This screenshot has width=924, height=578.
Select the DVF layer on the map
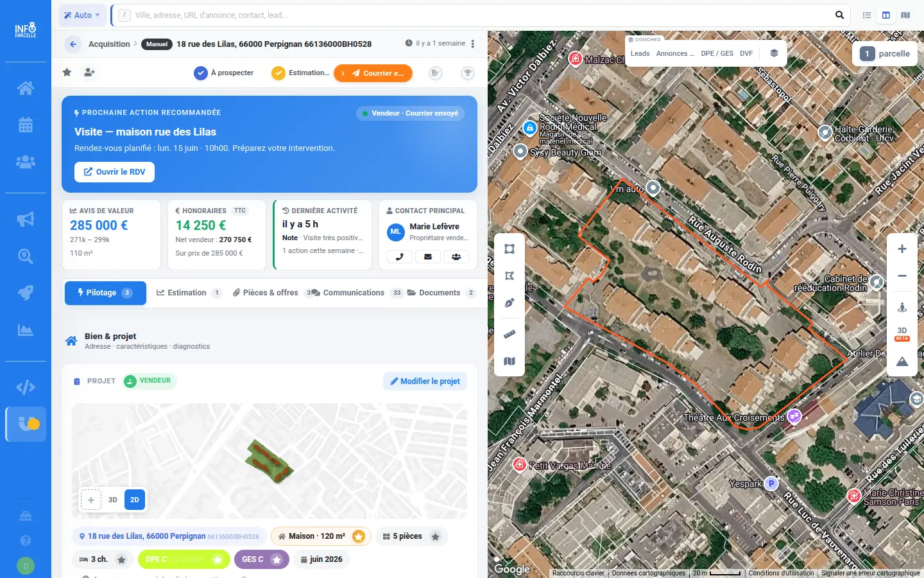tap(746, 53)
